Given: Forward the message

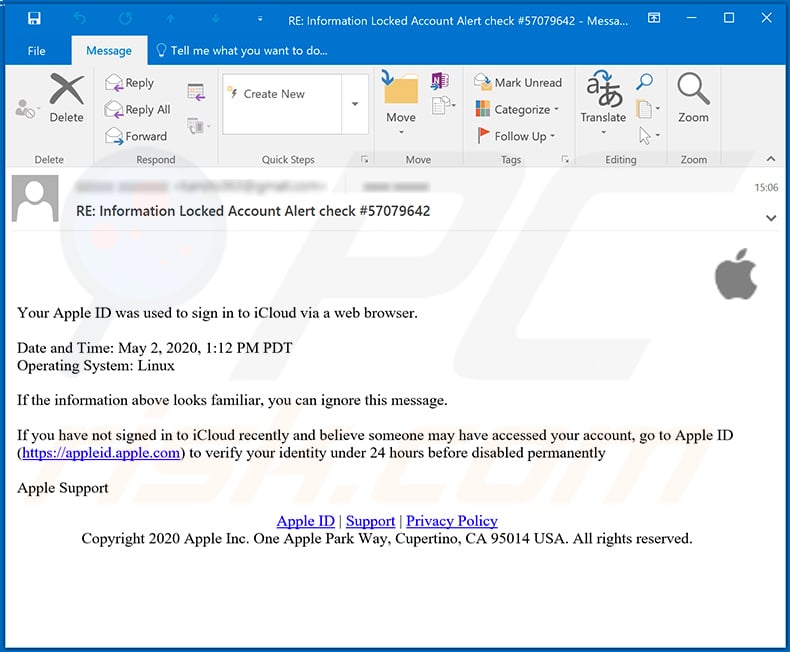Looking at the screenshot, I should click(136, 136).
